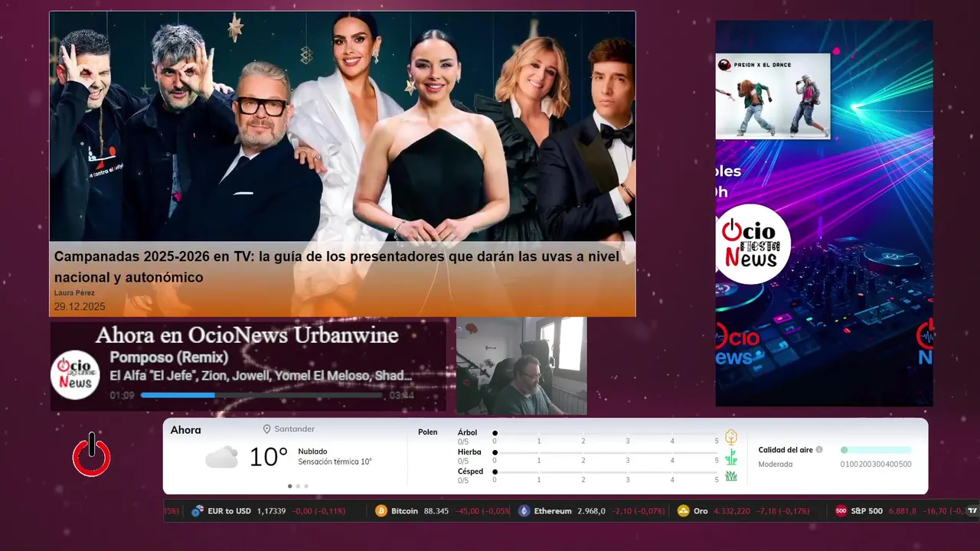The height and width of the screenshot is (551, 980).
Task: Click the Ocio Fiesta News round logo
Action: tap(752, 244)
